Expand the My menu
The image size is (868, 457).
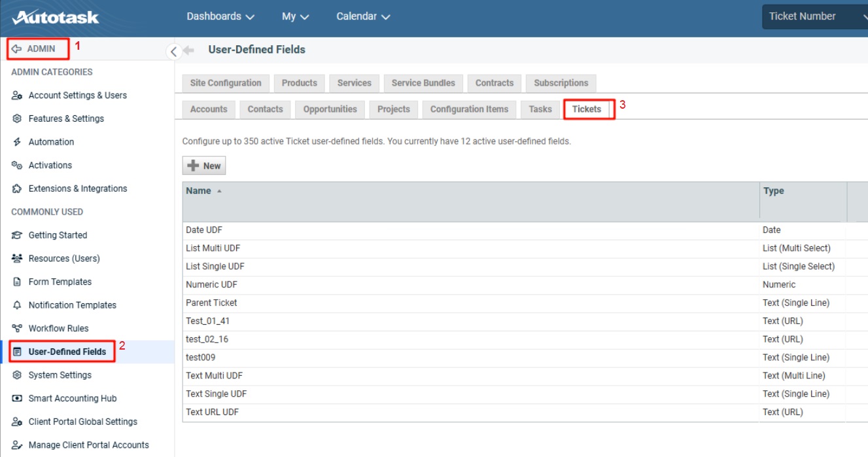295,16
